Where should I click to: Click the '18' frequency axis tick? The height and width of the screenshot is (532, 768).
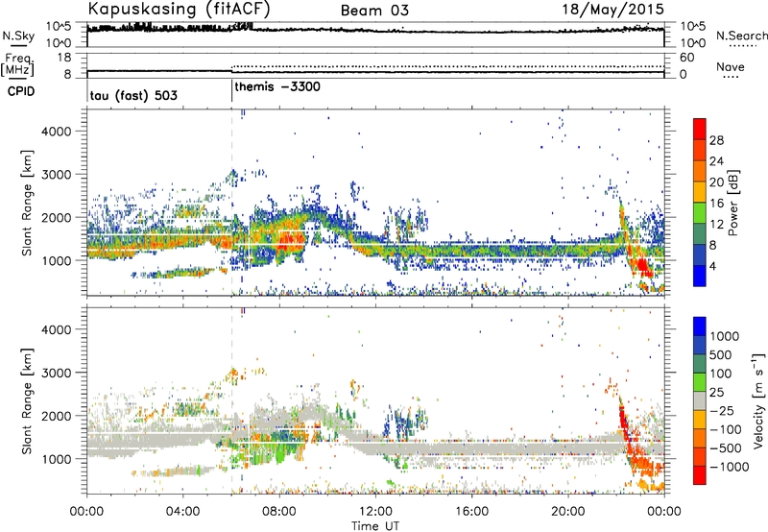tap(64, 58)
